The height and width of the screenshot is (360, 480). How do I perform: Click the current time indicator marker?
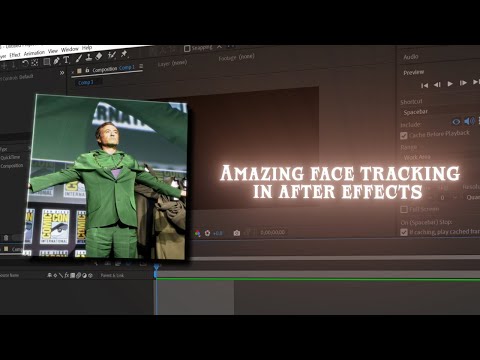tap(156, 267)
